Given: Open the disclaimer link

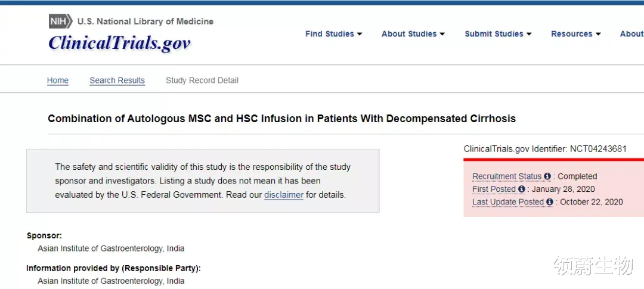Looking at the screenshot, I should 284,195.
